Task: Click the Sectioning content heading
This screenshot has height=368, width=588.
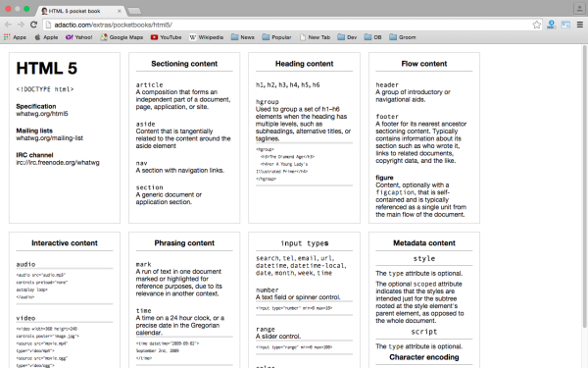Action: [x=184, y=64]
